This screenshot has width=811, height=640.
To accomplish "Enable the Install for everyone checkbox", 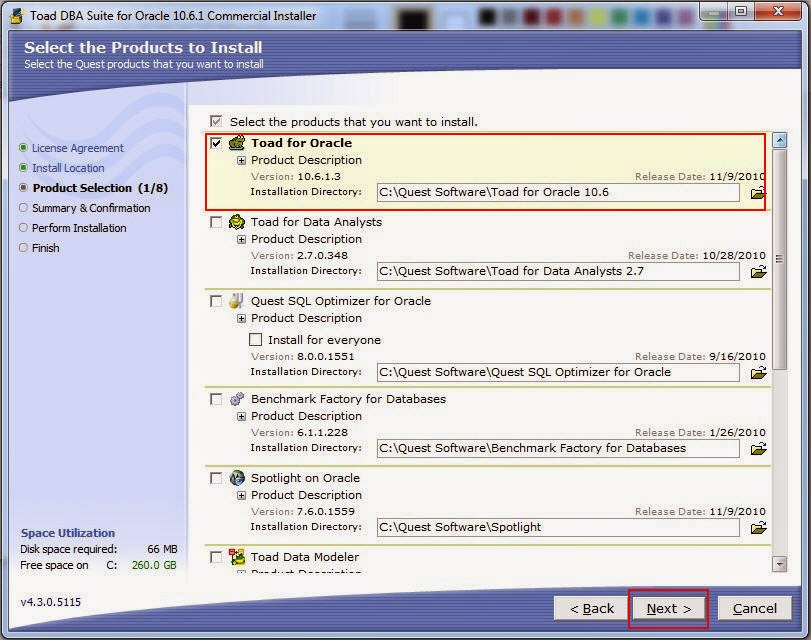I will (x=256, y=339).
